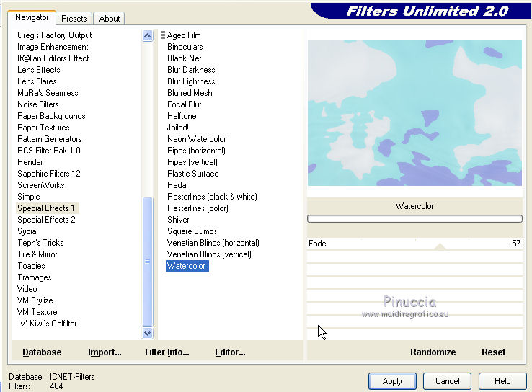The width and height of the screenshot is (532, 392).
Task: Choose the Black Net filter
Action: (185, 58)
